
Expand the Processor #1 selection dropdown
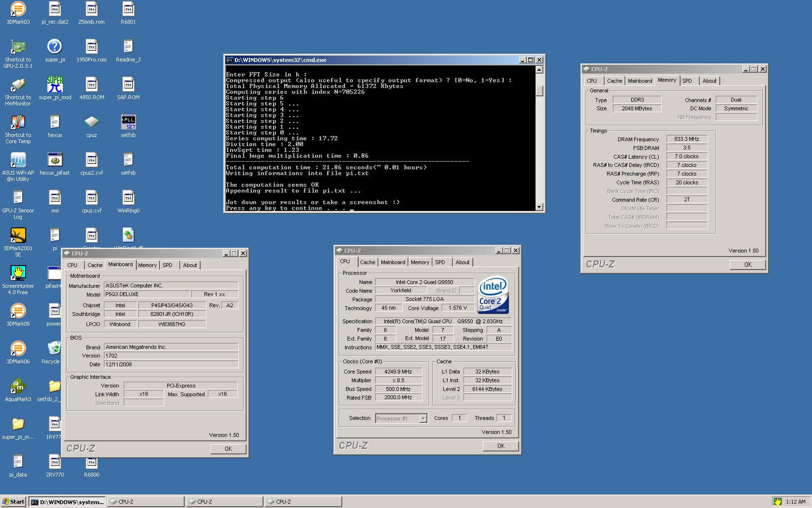[423, 418]
